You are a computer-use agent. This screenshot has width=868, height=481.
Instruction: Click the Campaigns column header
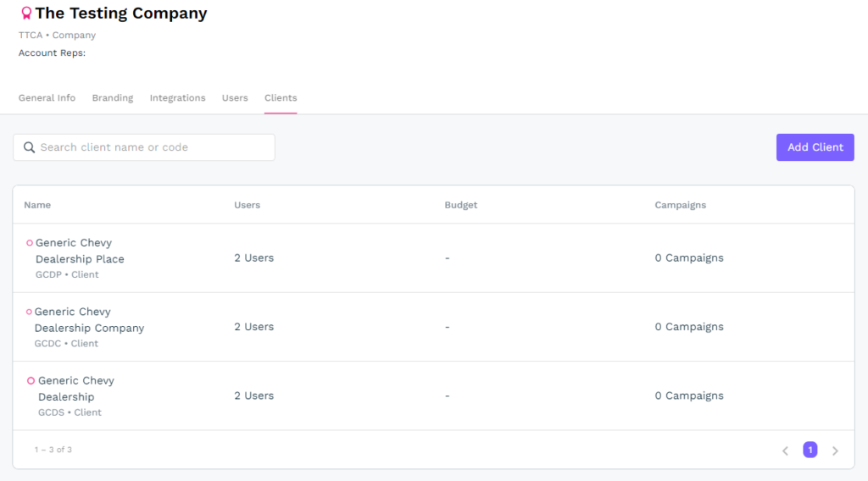point(680,205)
